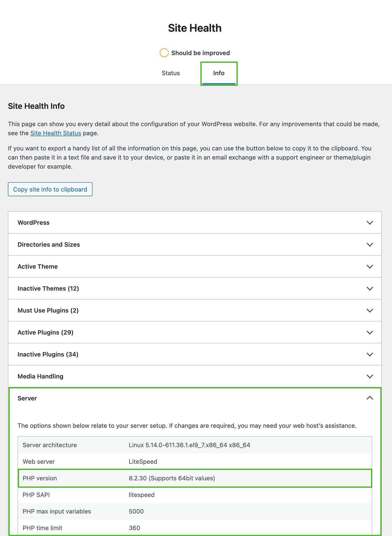Click the Must Use Plugins chevron icon
392x536 pixels.
point(370,310)
